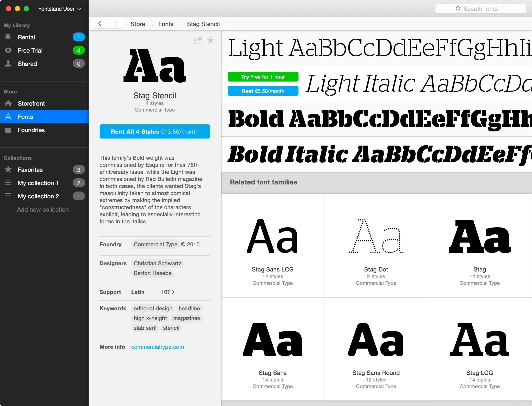
Task: Click the letter A icon for Fonts
Action: [8, 116]
